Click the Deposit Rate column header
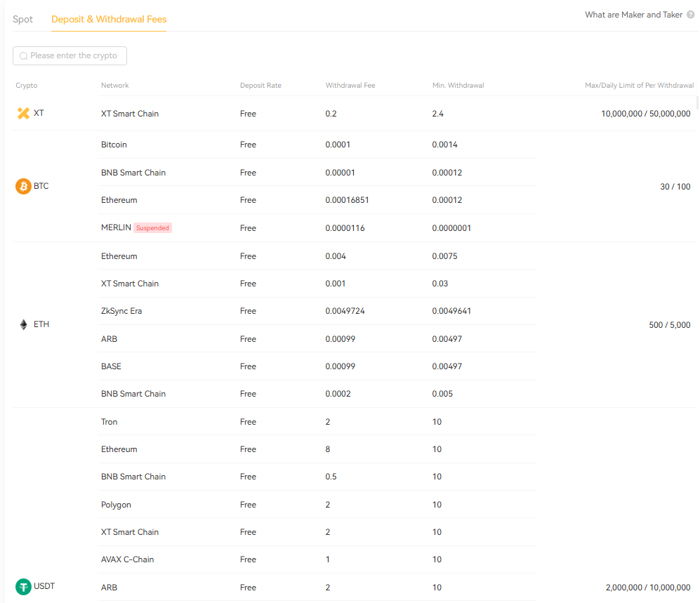Image resolution: width=700 pixels, height=603 pixels. pyautogui.click(x=260, y=85)
